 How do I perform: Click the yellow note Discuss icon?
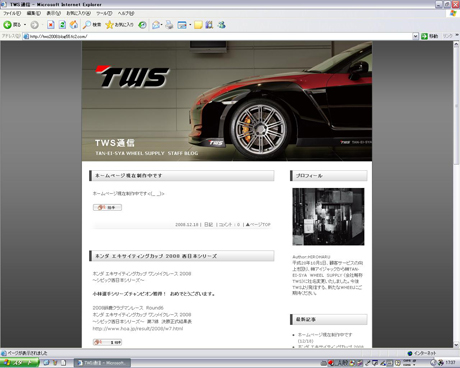[x=198, y=25]
